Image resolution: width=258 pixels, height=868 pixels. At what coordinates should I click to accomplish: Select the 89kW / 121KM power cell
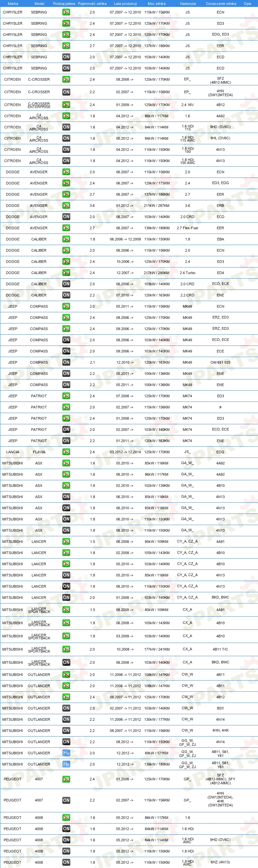[157, 753]
